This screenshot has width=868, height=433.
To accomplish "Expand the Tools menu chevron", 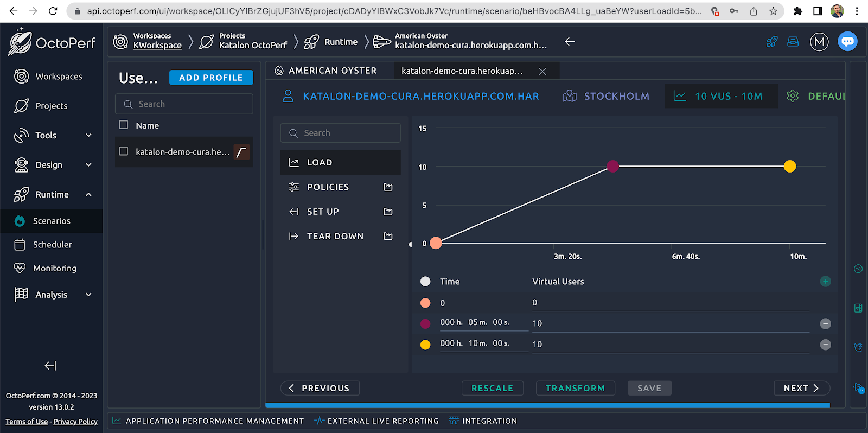I will [x=88, y=135].
